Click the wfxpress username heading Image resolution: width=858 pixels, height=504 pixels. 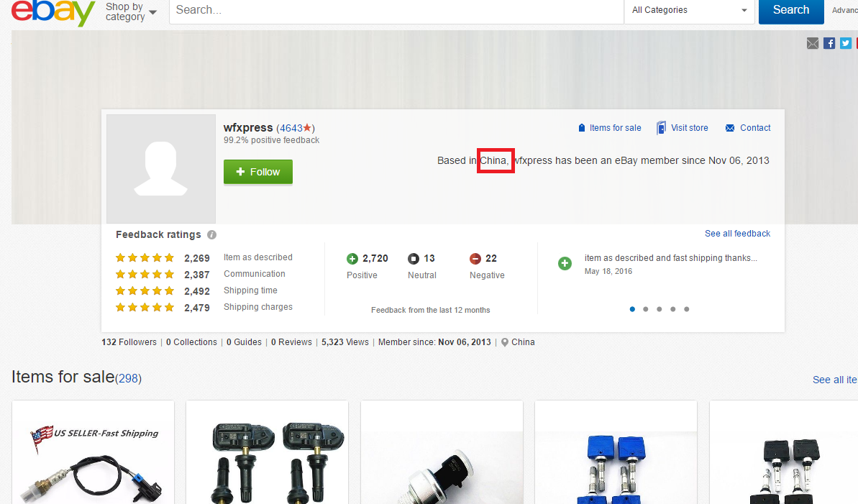tap(248, 127)
